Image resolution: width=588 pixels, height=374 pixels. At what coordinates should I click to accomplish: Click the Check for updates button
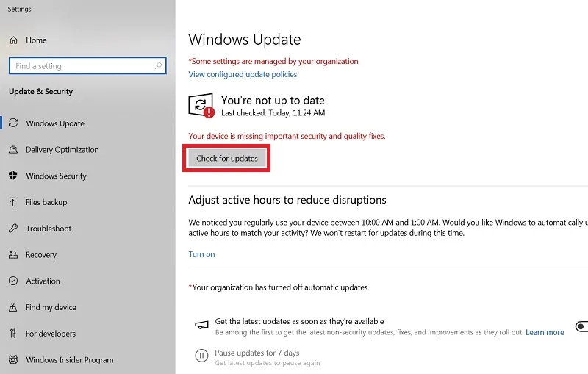(x=227, y=158)
